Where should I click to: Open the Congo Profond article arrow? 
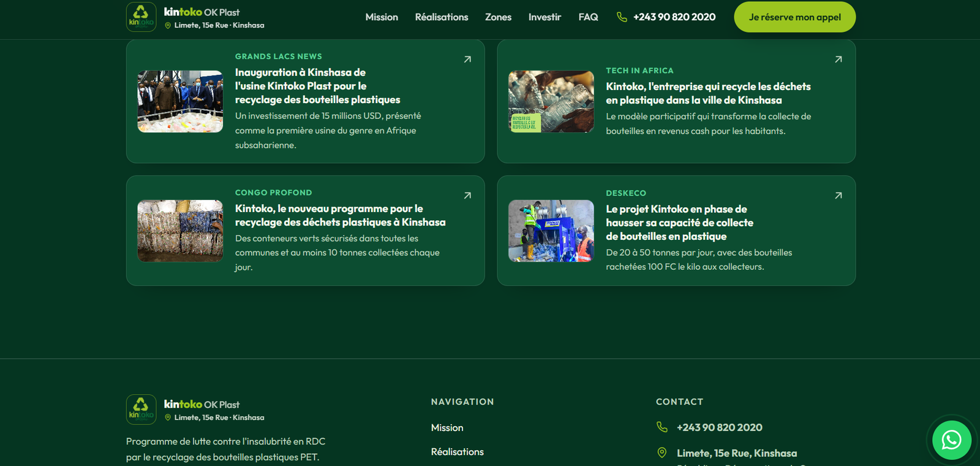(x=467, y=196)
